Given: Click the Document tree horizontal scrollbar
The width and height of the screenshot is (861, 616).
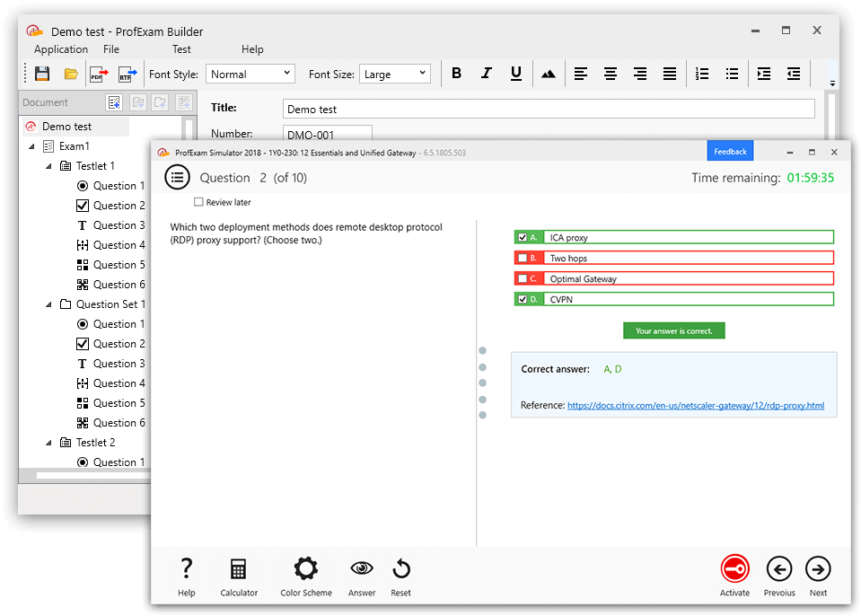Looking at the screenshot, I should pyautogui.click(x=93, y=475).
